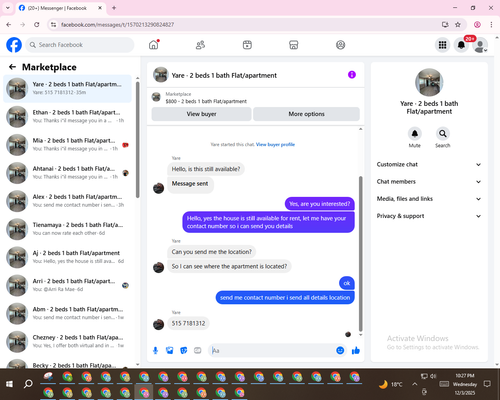This screenshot has height=400, width=500.
Task: Open the Windows notification center icon
Action: (x=487, y=384)
